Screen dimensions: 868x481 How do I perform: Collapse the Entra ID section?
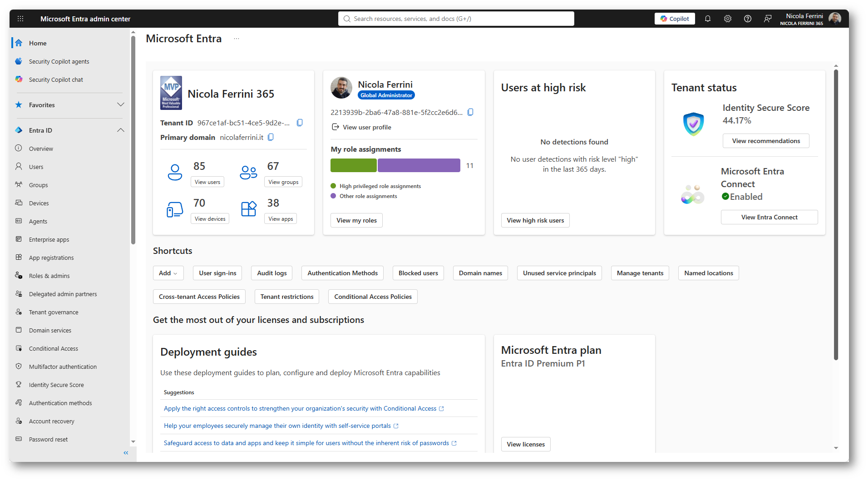pos(121,130)
